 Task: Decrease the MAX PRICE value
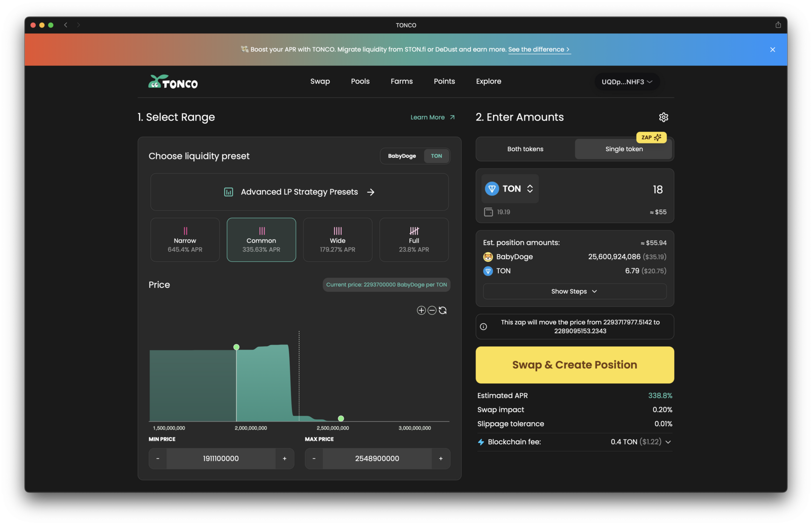[x=314, y=459]
